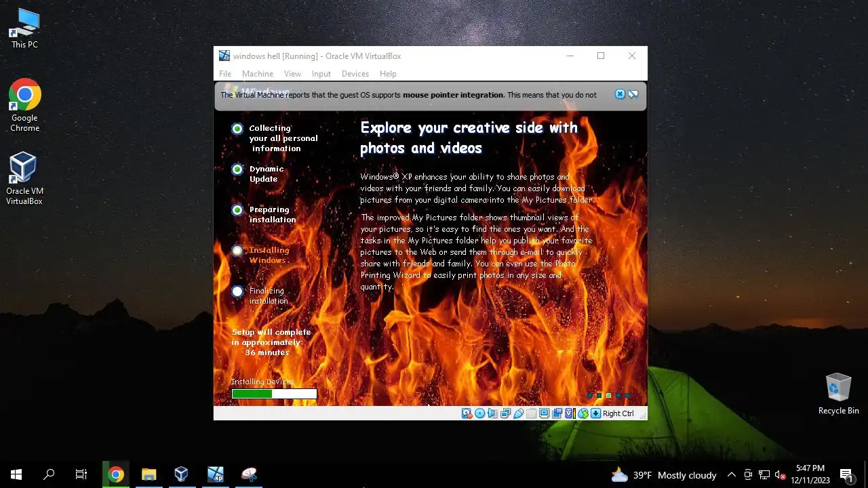Click the paint palette taskbar app icon

pos(249,474)
